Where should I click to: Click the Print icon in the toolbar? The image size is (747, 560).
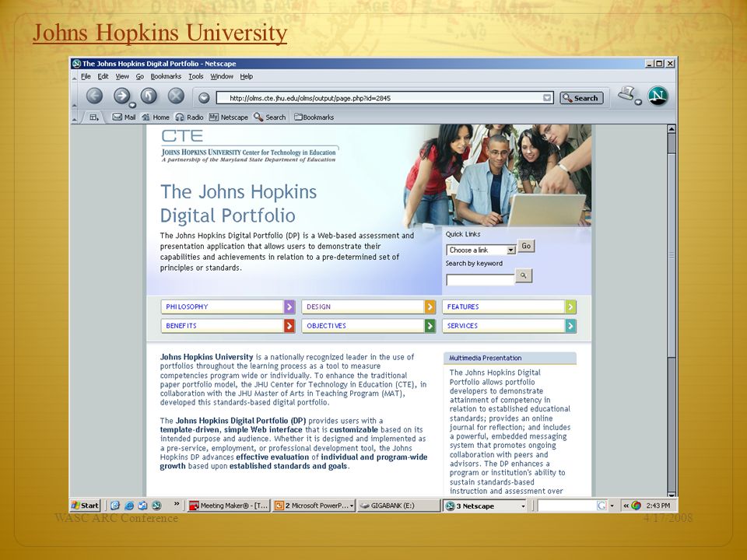(x=627, y=94)
